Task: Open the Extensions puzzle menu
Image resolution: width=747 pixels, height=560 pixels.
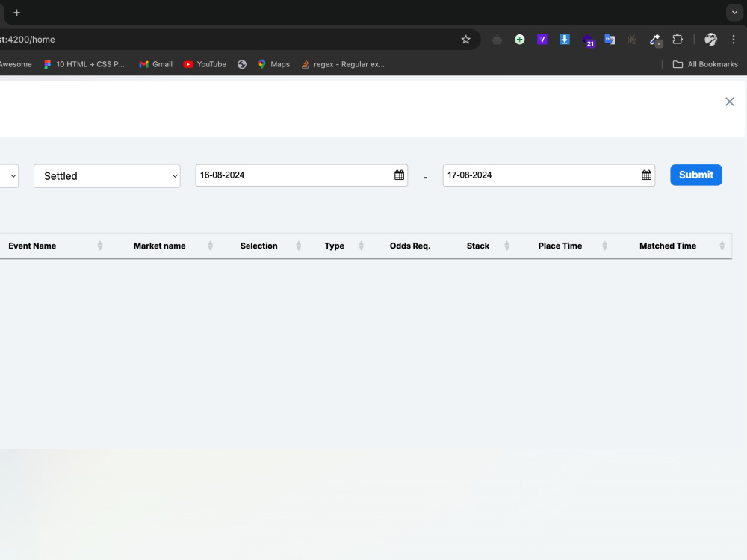Action: (x=678, y=40)
